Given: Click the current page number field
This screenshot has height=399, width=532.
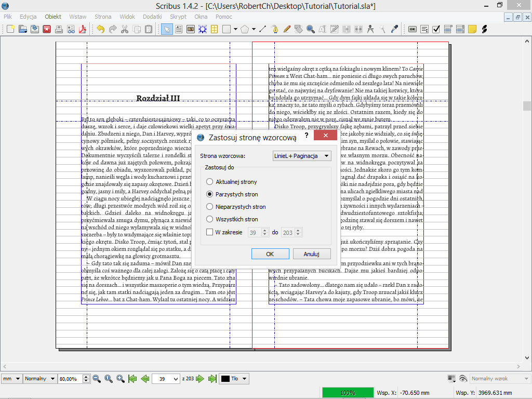Looking at the screenshot, I should [162, 379].
